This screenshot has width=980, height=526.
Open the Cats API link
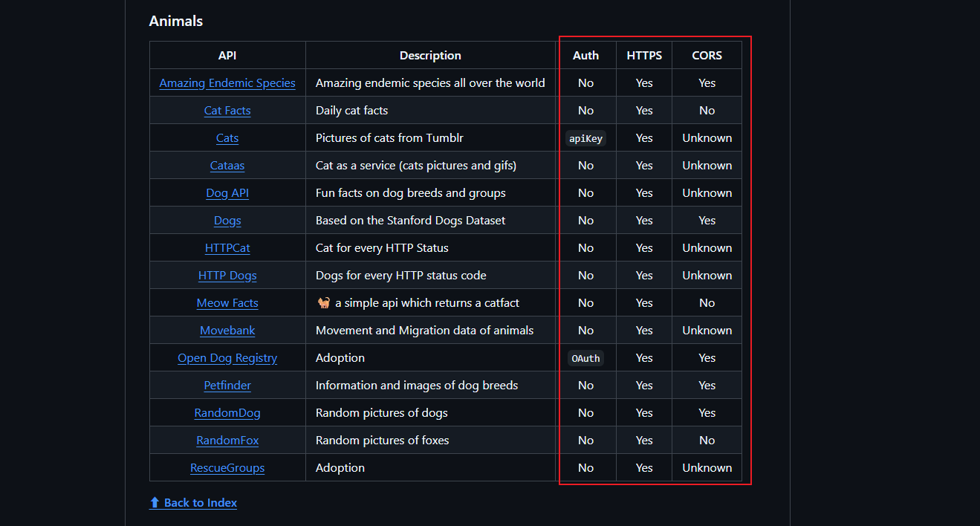227,138
